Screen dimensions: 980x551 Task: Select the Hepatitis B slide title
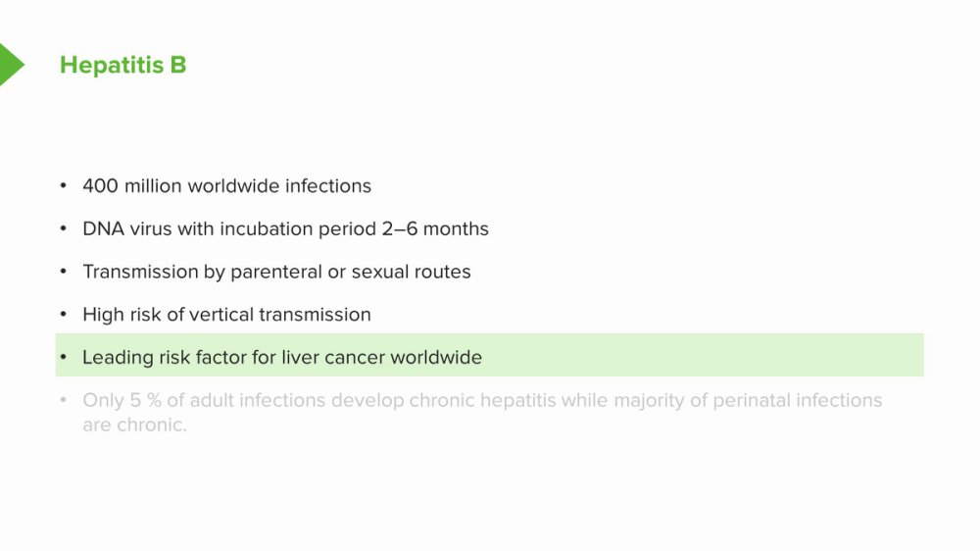[123, 65]
